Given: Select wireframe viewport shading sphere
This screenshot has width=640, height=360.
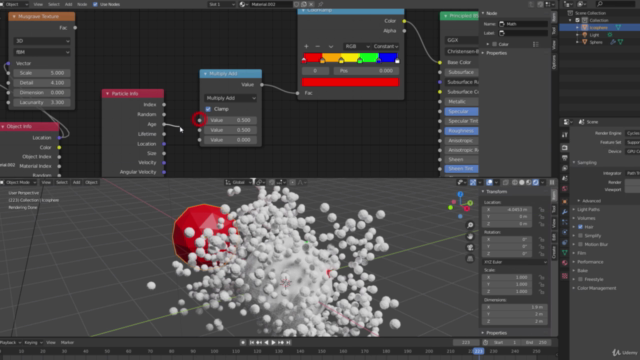Looking at the screenshot, I should (515, 182).
